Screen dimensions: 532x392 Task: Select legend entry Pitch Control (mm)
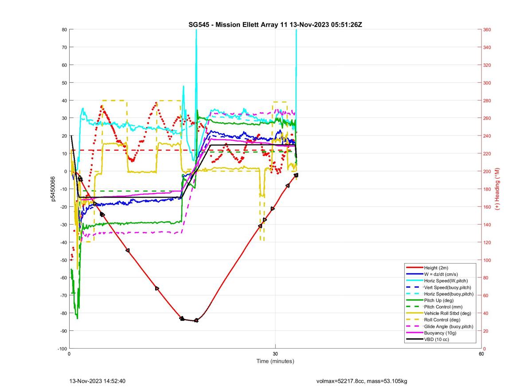444,307
